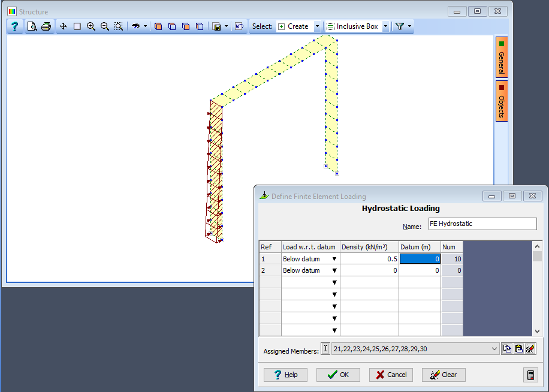Switch to the Objects side tab
The width and height of the screenshot is (549, 392).
pyautogui.click(x=501, y=100)
